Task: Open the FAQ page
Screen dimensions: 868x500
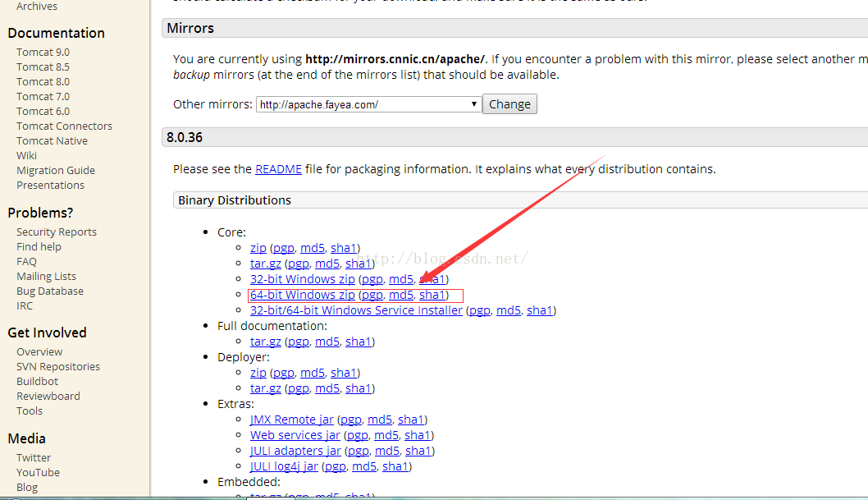Action: tap(26, 261)
